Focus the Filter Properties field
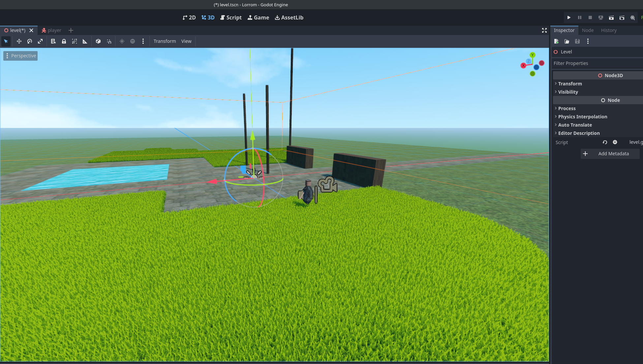The height and width of the screenshot is (364, 643). click(597, 63)
